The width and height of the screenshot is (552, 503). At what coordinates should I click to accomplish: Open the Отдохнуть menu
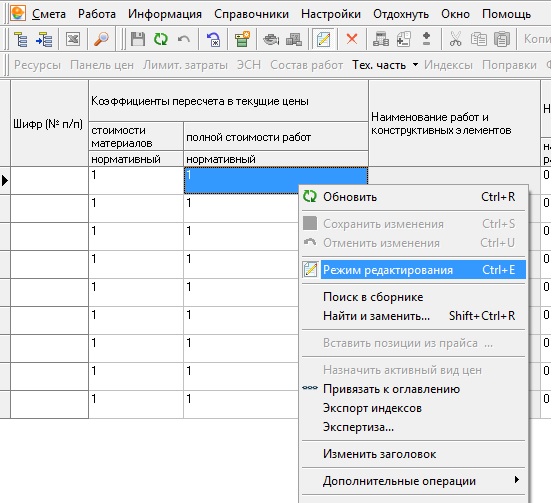(x=401, y=14)
